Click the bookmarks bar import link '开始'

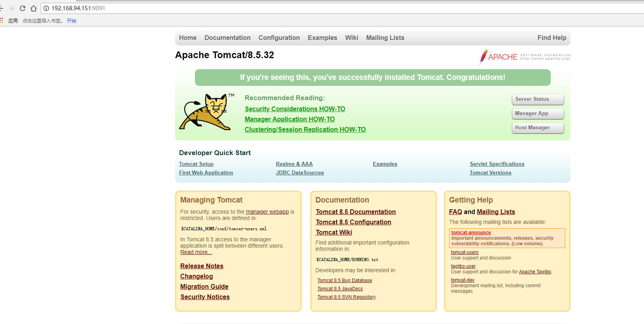point(72,21)
